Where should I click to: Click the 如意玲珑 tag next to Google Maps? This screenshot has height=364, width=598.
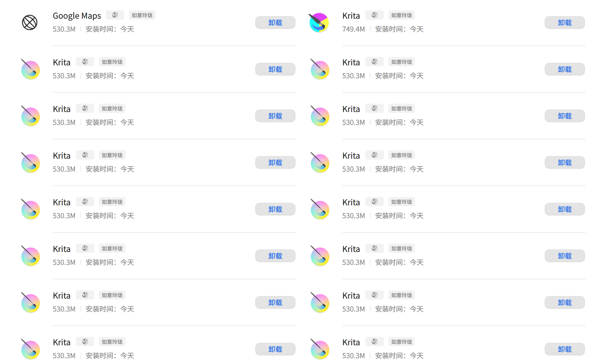point(142,15)
